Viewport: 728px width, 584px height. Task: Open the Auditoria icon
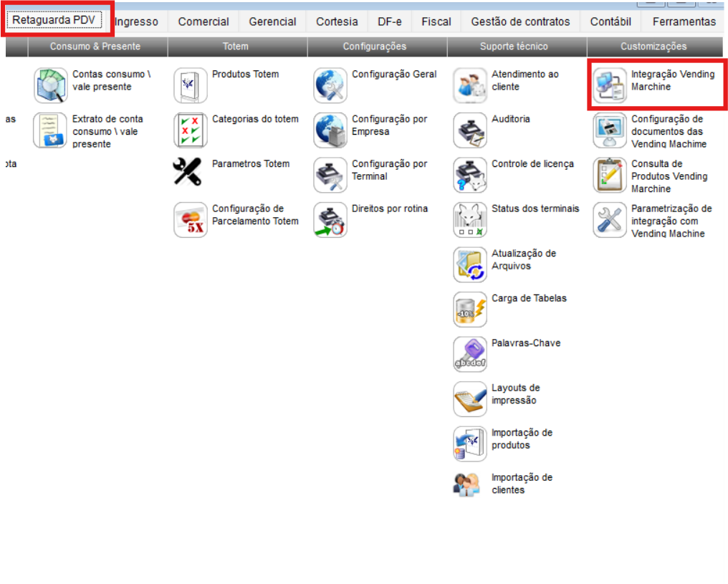[x=470, y=130]
